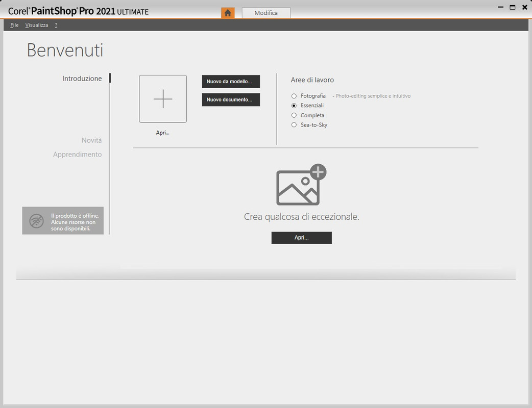The width and height of the screenshot is (532, 408).
Task: Click the offline no-wifi icon in the status box
Action: (36, 221)
